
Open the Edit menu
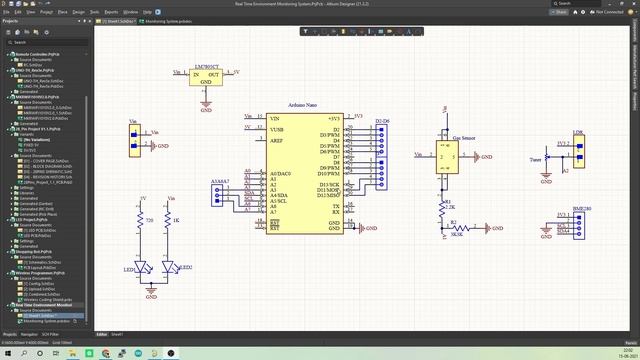click(x=18, y=12)
